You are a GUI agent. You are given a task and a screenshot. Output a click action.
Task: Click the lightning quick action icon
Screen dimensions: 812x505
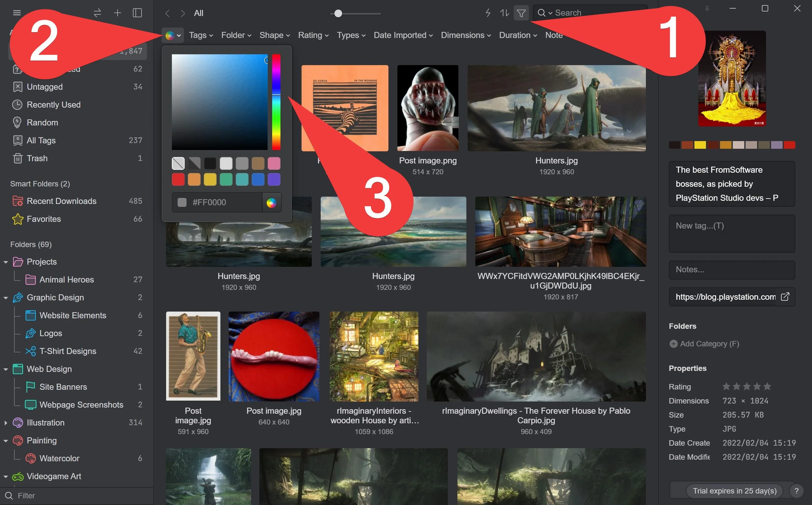(x=488, y=13)
